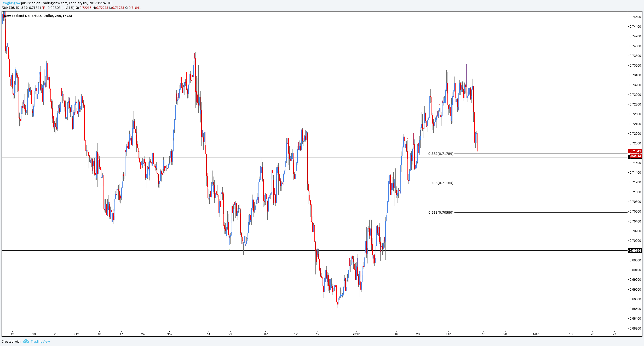
Task: Click the Oct label on time axis
Action: tap(77, 334)
